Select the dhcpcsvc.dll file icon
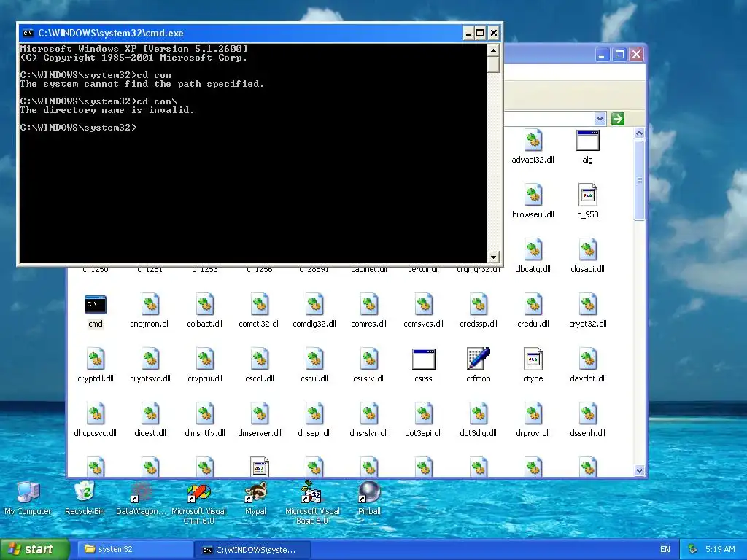 click(96, 414)
